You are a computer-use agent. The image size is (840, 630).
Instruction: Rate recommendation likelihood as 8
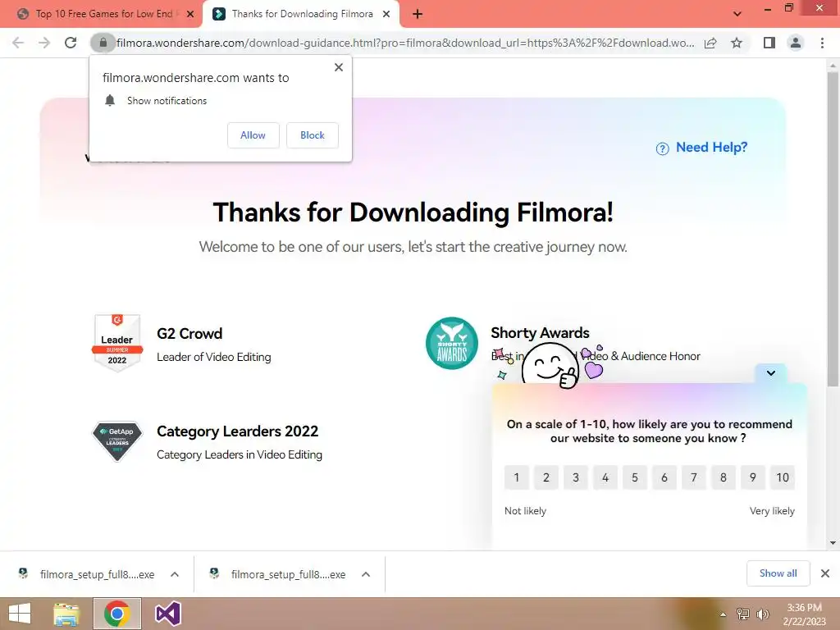click(724, 477)
